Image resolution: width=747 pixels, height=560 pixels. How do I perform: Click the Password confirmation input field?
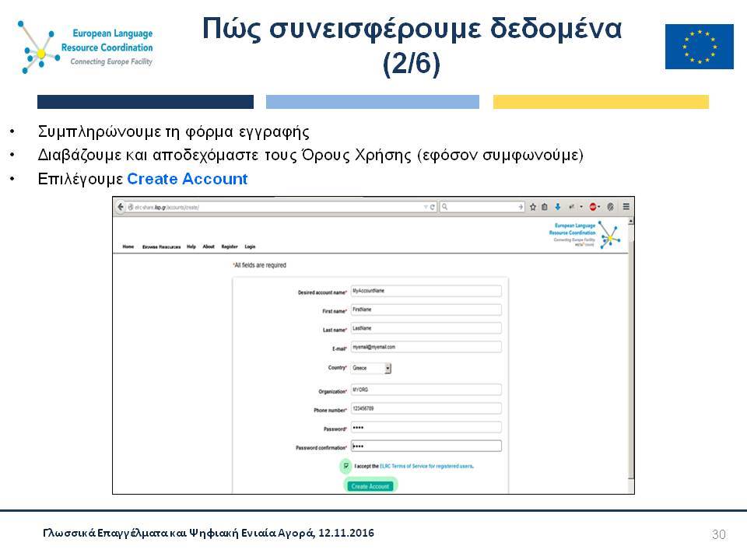pyautogui.click(x=426, y=446)
